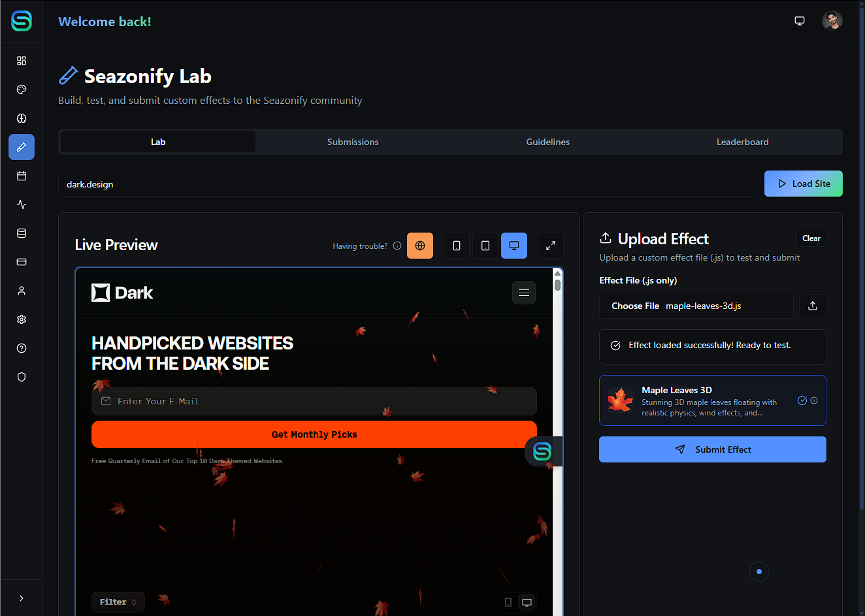Image resolution: width=865 pixels, height=616 pixels.
Task: Switch preview to mobile phone view
Action: coord(456,246)
